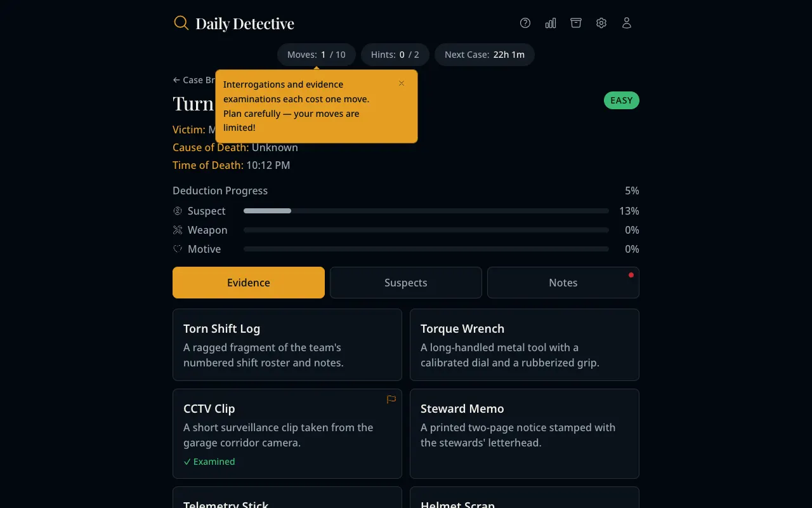The height and width of the screenshot is (508, 812).
Task: Click the Cause of Death Unknown text
Action: (235, 147)
